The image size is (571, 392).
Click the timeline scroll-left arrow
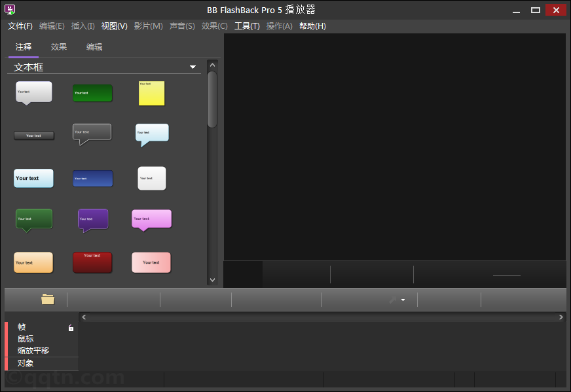(84, 317)
